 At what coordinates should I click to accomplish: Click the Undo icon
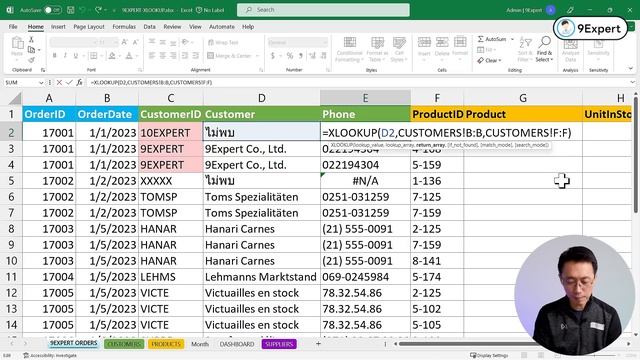point(83,10)
